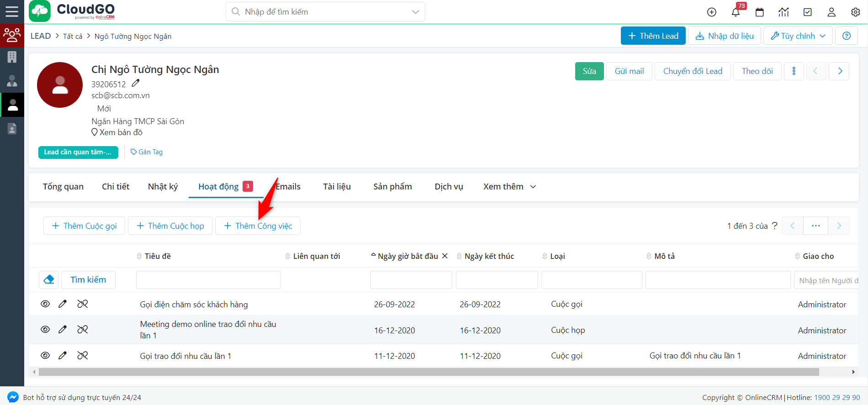Click Chuyển đổi Lead button
The height and width of the screenshot is (405, 868).
pyautogui.click(x=693, y=71)
